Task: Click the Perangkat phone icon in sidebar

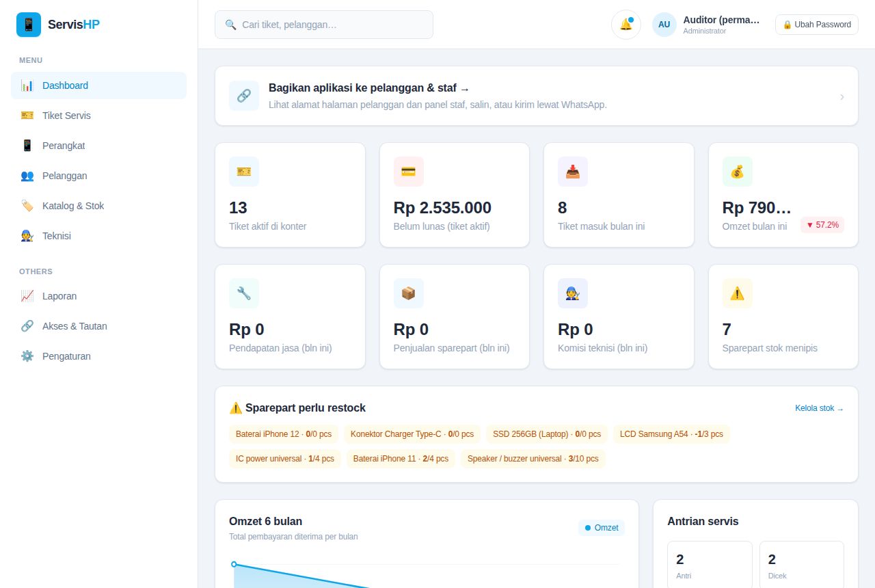Action: click(27, 146)
